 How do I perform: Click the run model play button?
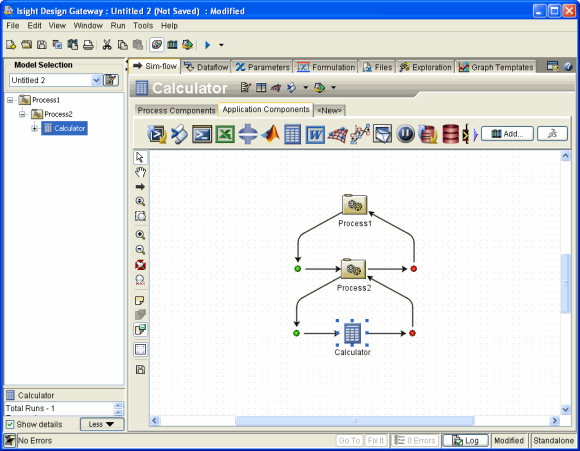click(x=208, y=45)
